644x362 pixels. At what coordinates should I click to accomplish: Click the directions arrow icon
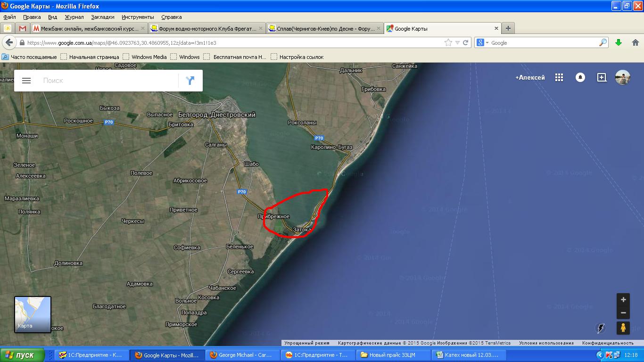[x=190, y=81]
